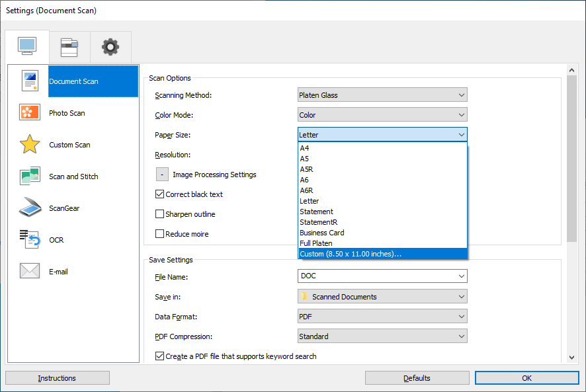
Task: Open Photo Scan settings
Action: (x=30, y=113)
